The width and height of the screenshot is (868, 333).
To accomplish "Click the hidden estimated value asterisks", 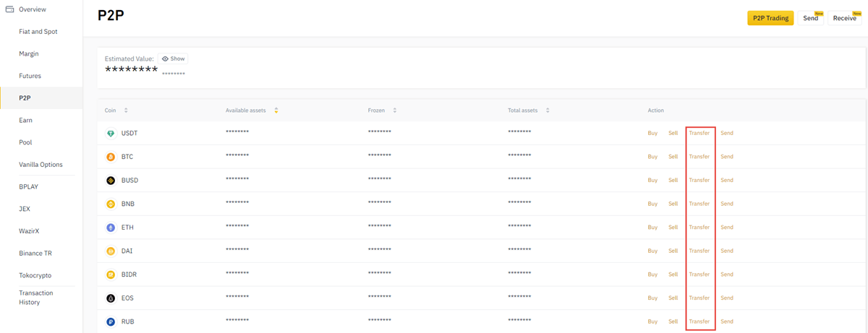I will pos(131,70).
